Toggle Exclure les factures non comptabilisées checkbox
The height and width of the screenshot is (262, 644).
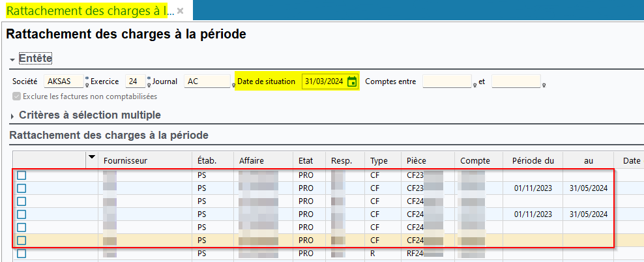coord(16,96)
